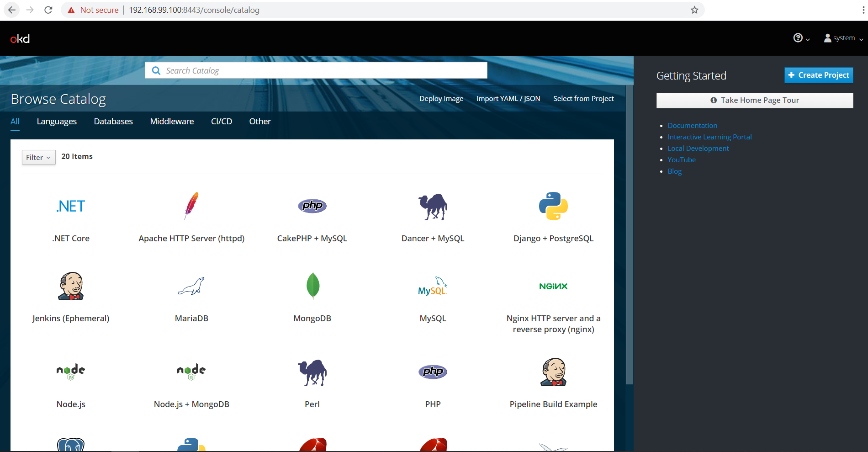Open the system user menu
Screen dimensions: 868x452
pyautogui.click(x=843, y=38)
